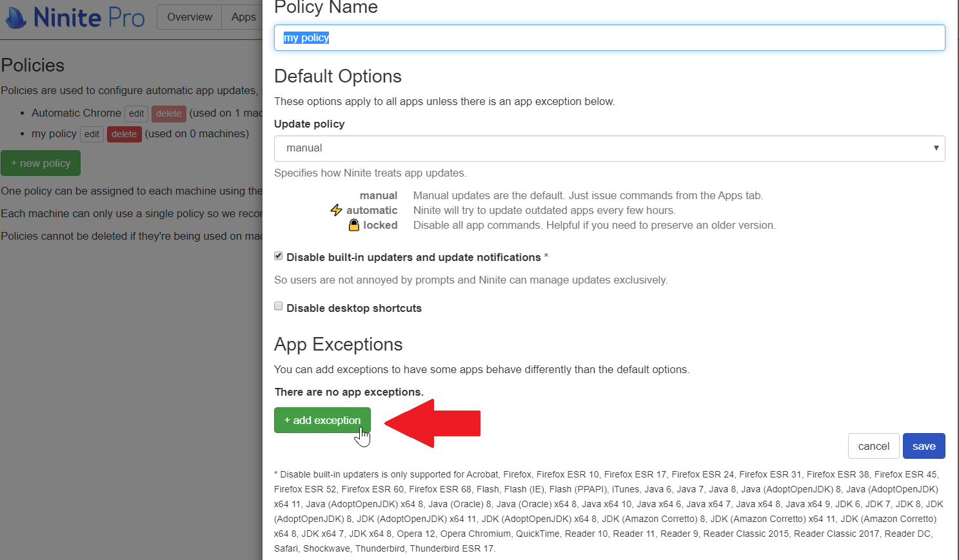Image resolution: width=959 pixels, height=560 pixels.
Task: Save the policy
Action: [924, 446]
